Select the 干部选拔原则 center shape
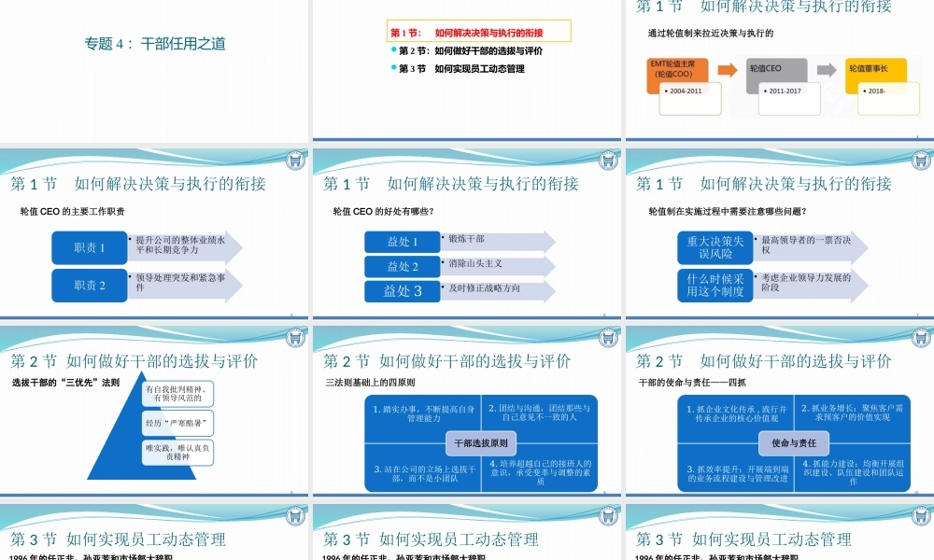This screenshot has width=934, height=560. click(x=482, y=443)
